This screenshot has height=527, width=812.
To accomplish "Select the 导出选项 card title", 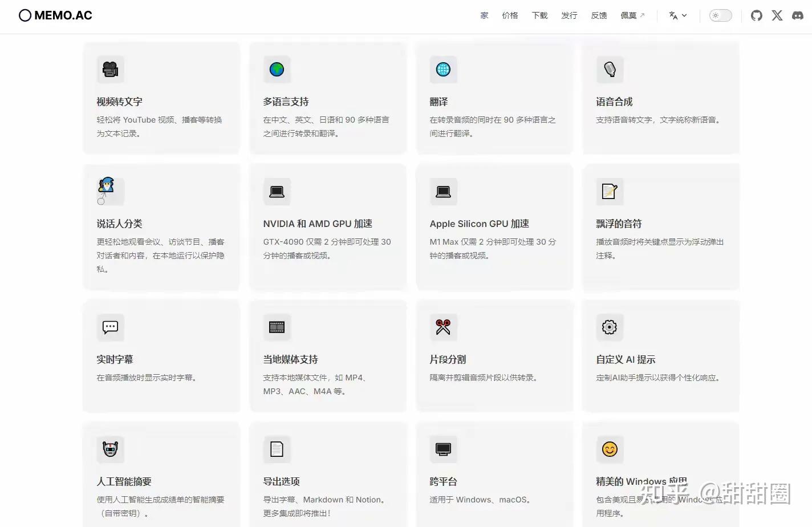I will coord(281,481).
